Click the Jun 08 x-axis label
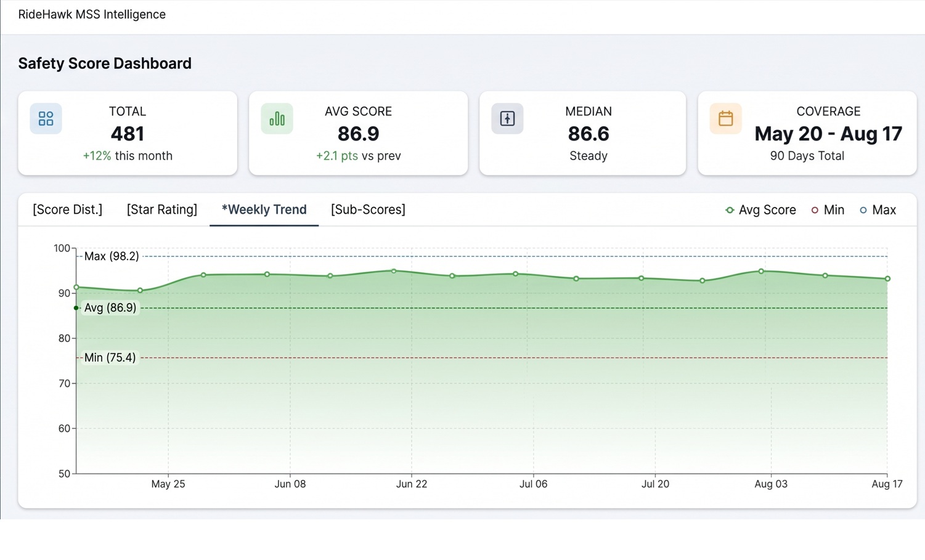 coord(290,484)
